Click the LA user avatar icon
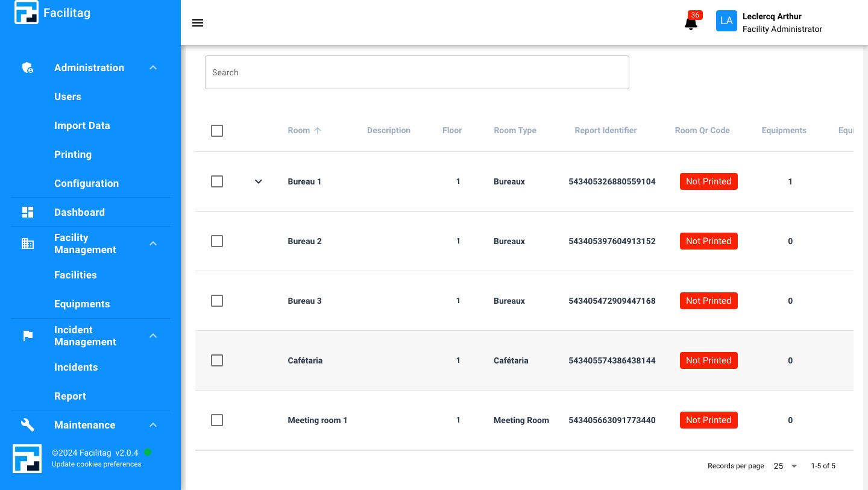Screen dimensions: 868x490 726,20
